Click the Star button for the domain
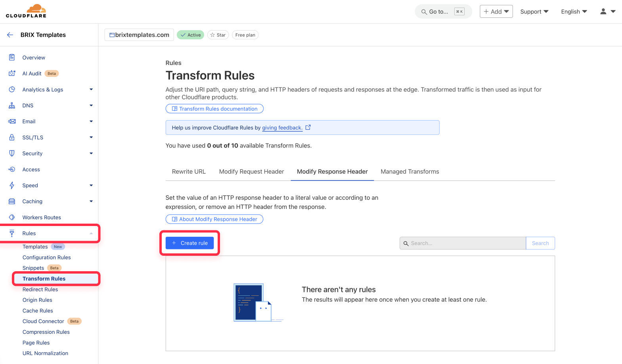 point(218,35)
